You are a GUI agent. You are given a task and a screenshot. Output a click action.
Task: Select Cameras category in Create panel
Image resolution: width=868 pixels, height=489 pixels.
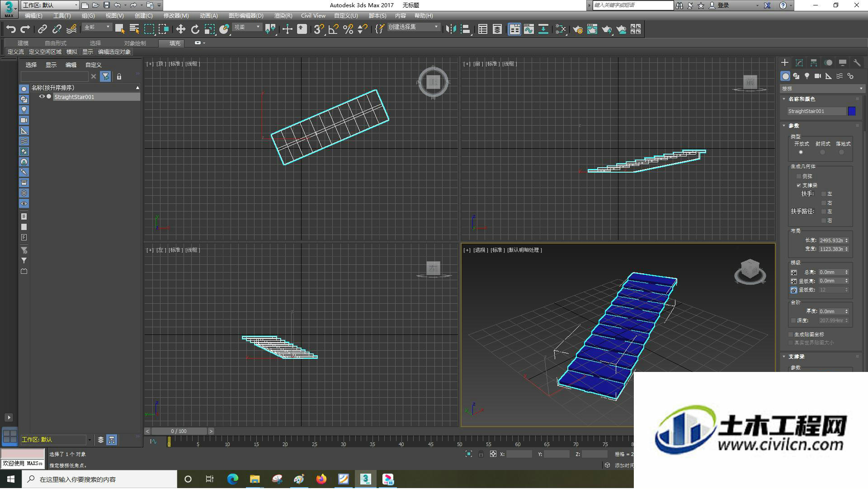[818, 76]
